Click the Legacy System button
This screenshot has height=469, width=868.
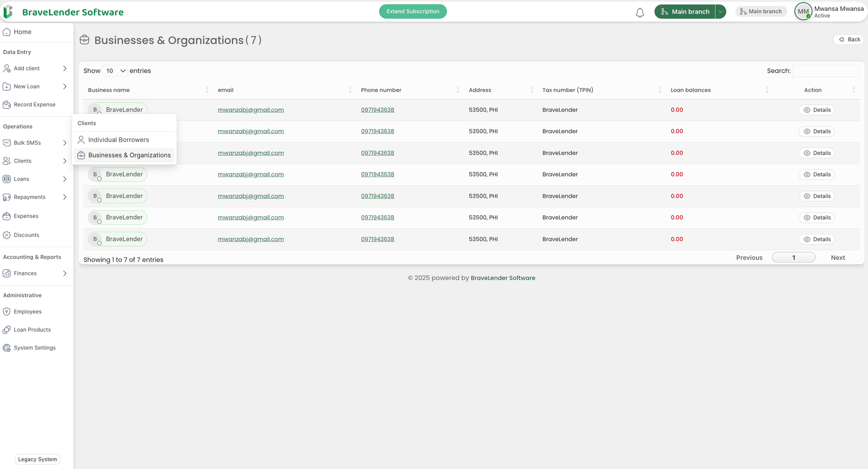click(x=37, y=459)
